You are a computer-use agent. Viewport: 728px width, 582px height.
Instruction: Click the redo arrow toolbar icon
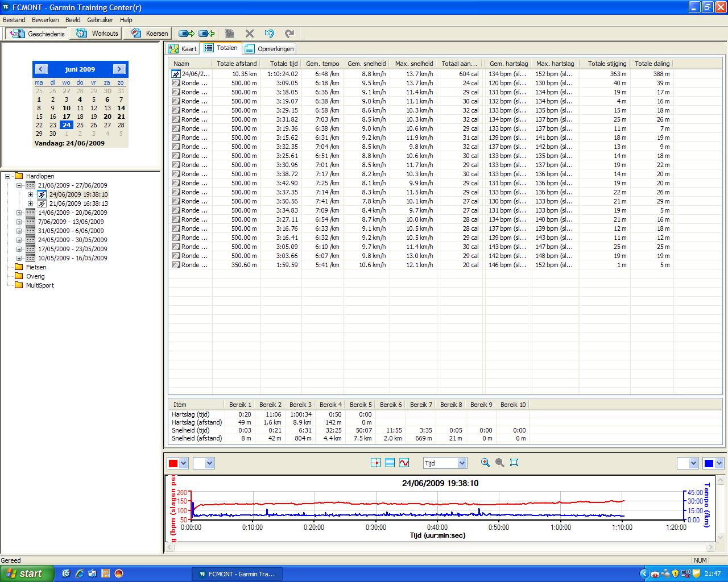(289, 34)
